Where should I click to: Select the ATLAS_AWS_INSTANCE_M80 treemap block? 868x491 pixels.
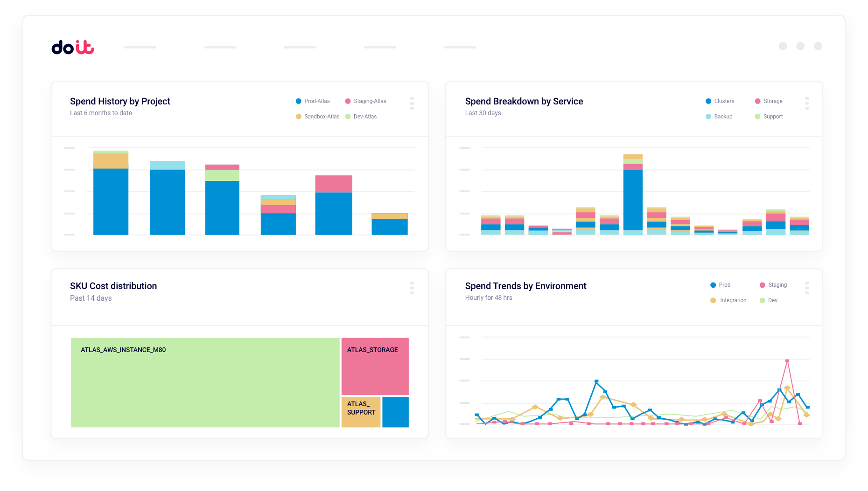click(205, 382)
